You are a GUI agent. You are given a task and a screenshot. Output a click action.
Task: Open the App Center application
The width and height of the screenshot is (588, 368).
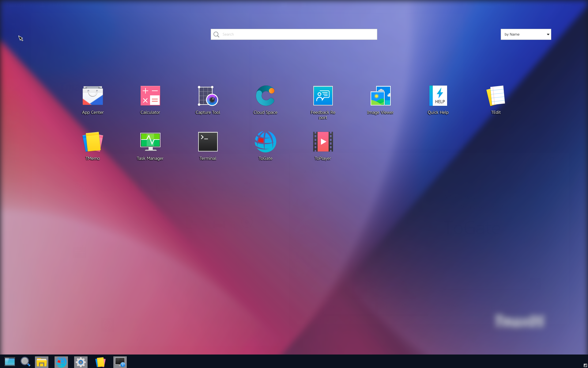point(93,96)
